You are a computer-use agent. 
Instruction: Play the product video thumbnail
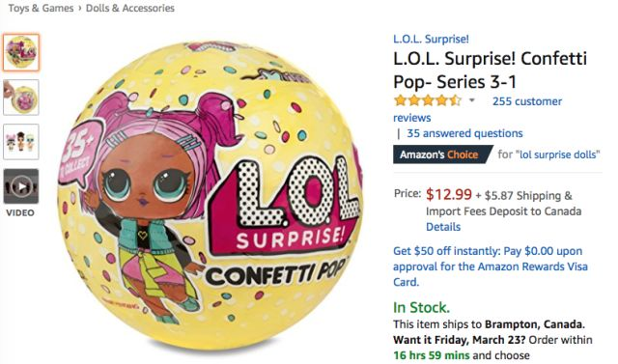coord(21,186)
